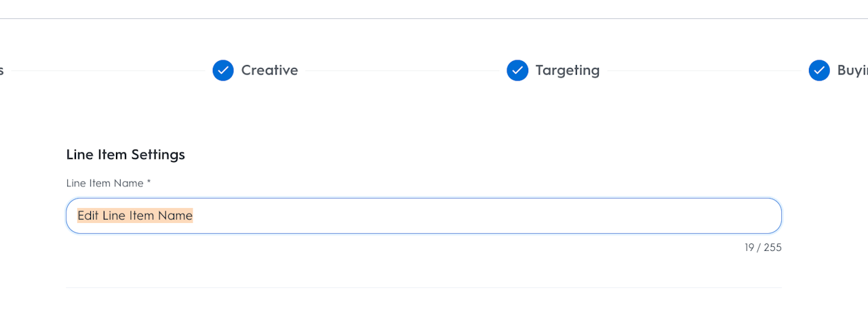
Task: Go to the Creative step label
Action: pos(269,71)
